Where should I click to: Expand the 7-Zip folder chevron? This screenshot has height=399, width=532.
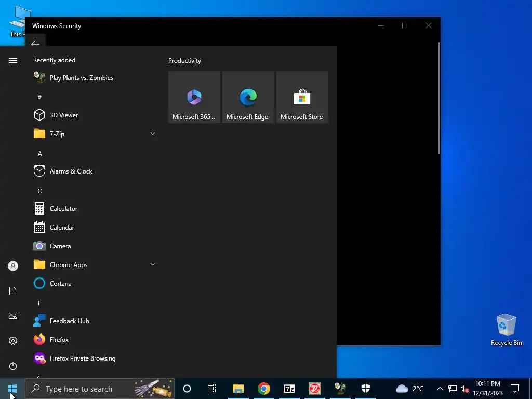(x=153, y=134)
